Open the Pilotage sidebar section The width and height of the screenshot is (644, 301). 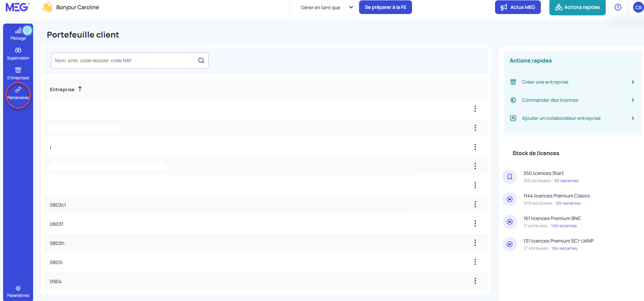[x=18, y=34]
